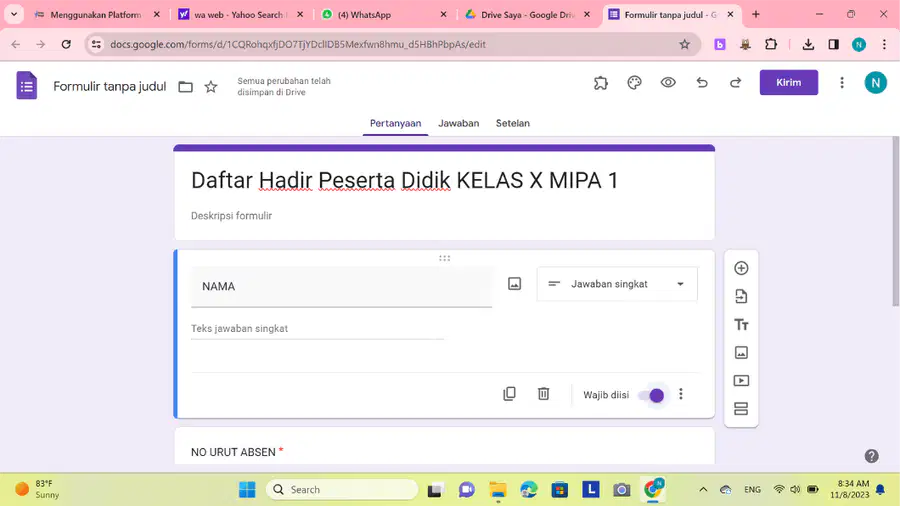The image size is (900, 506).
Task: Click the Kirim button
Action: point(789,83)
